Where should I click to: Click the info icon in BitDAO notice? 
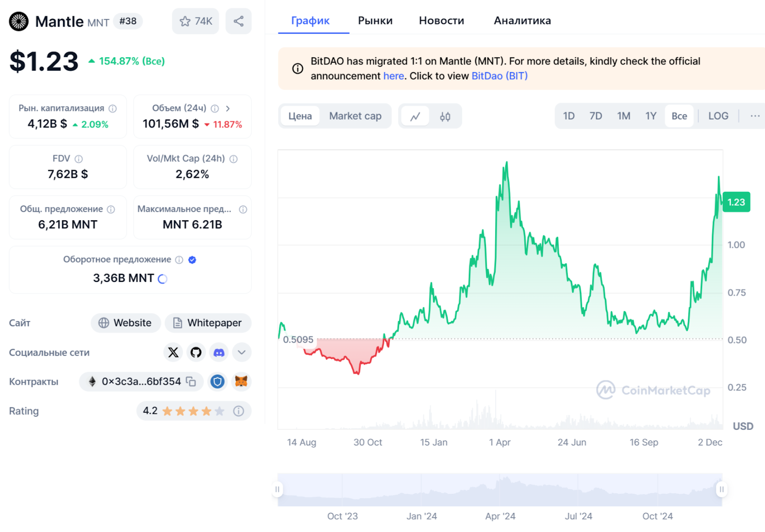click(x=297, y=68)
